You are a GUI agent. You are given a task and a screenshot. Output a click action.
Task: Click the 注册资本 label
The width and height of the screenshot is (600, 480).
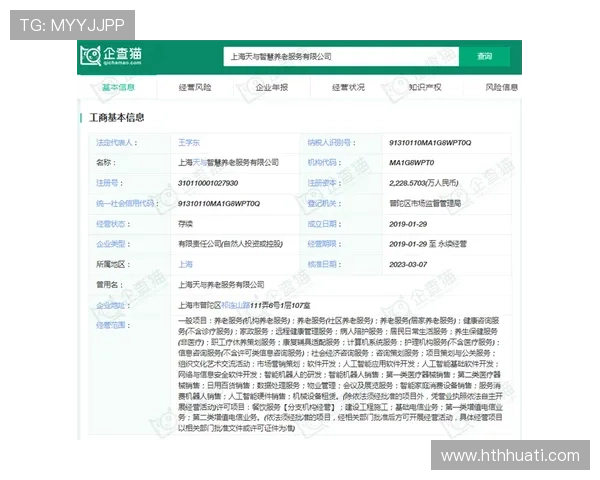(324, 183)
